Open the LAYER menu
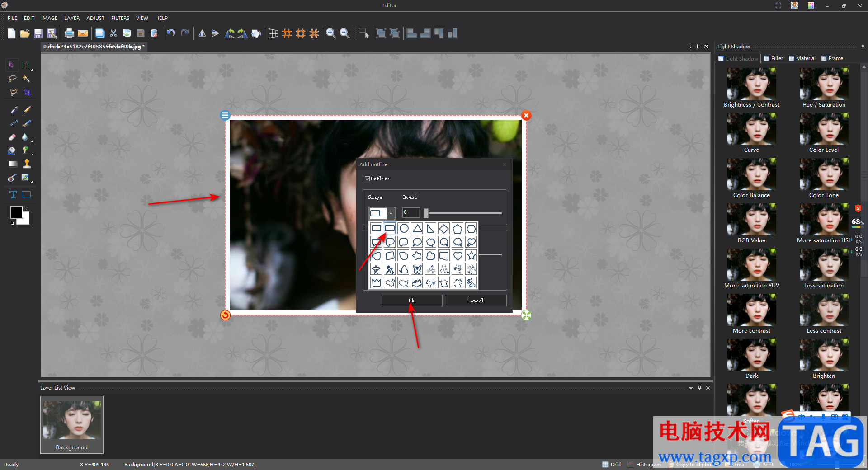The width and height of the screenshot is (868, 470). pyautogui.click(x=72, y=18)
